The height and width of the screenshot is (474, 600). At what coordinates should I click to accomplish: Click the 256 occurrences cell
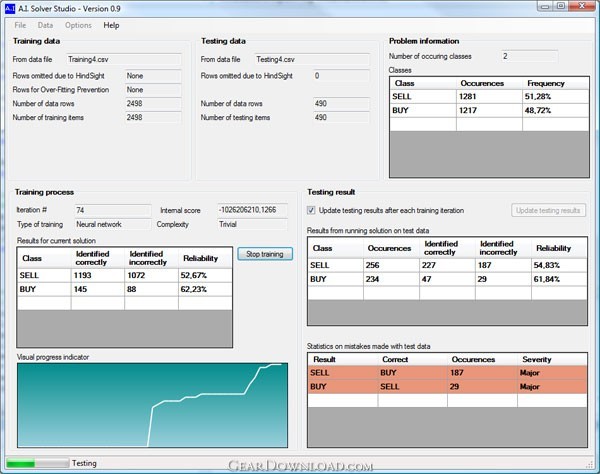[x=391, y=265]
